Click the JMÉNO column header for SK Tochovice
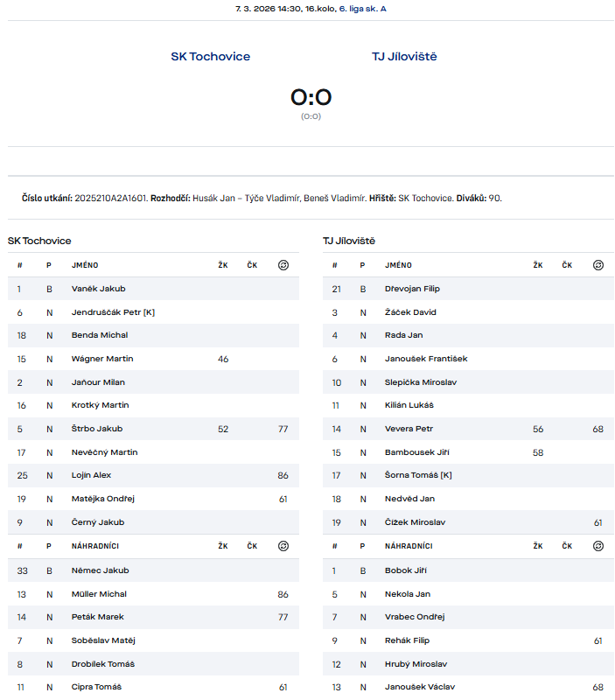615x700 pixels. (x=85, y=265)
